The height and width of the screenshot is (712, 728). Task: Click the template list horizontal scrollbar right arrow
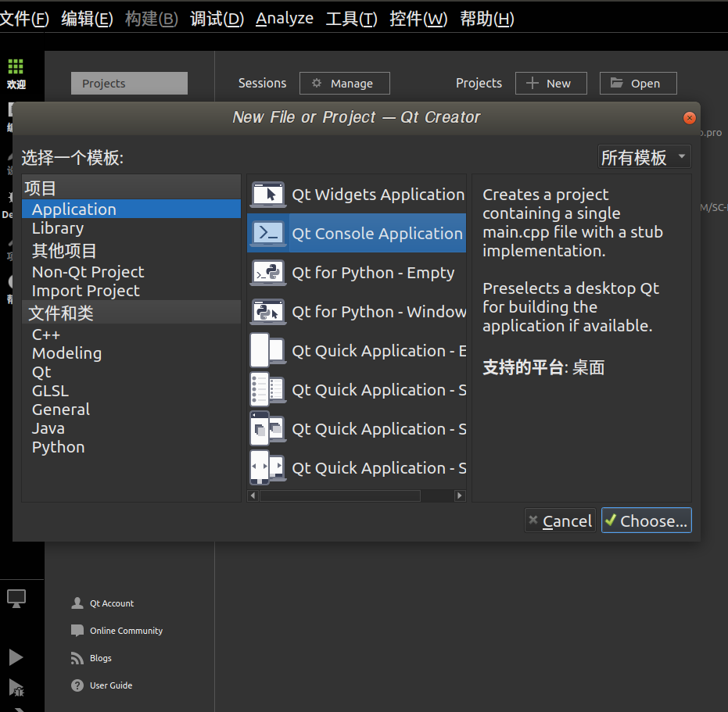[x=460, y=495]
